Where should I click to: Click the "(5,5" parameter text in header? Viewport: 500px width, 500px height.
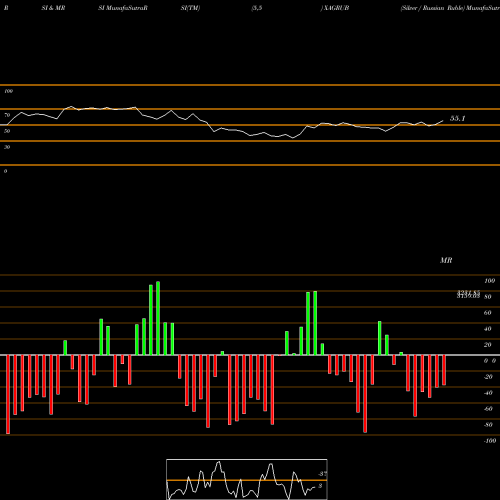coord(257,8)
